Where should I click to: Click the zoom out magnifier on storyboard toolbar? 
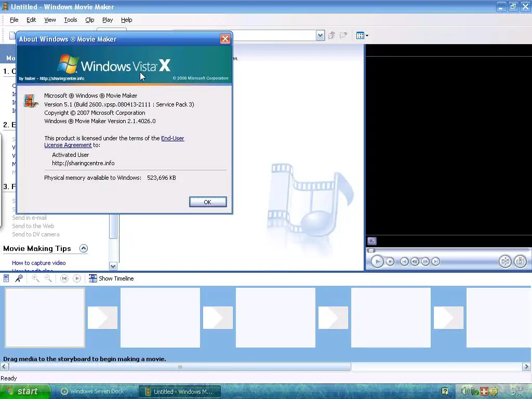click(x=48, y=278)
